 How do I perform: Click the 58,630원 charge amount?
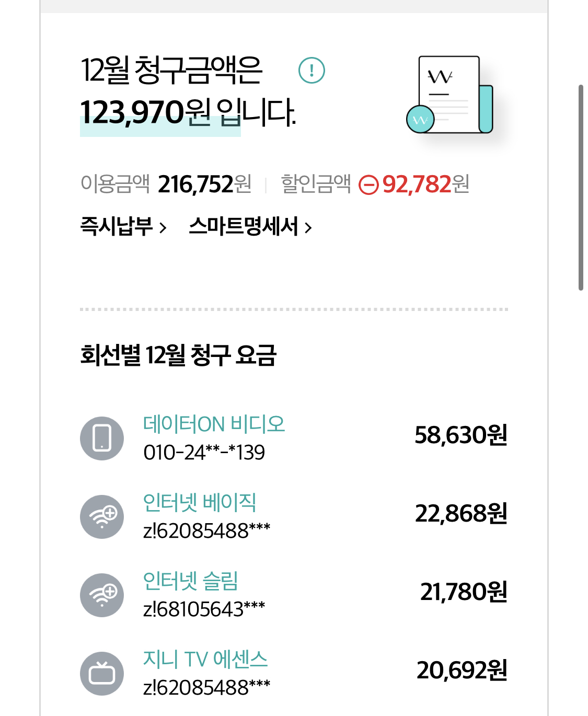point(461,435)
